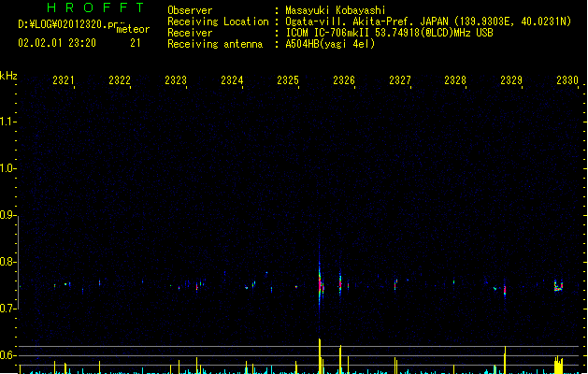Viewport: 588px width, 374px height.
Task: Select the 2324 time marker
Action: [232, 80]
